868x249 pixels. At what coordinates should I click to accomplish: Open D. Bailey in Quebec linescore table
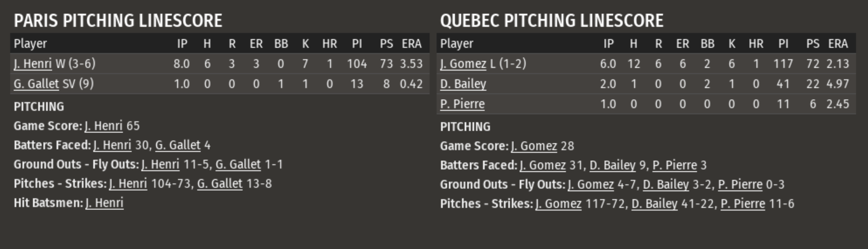click(463, 84)
